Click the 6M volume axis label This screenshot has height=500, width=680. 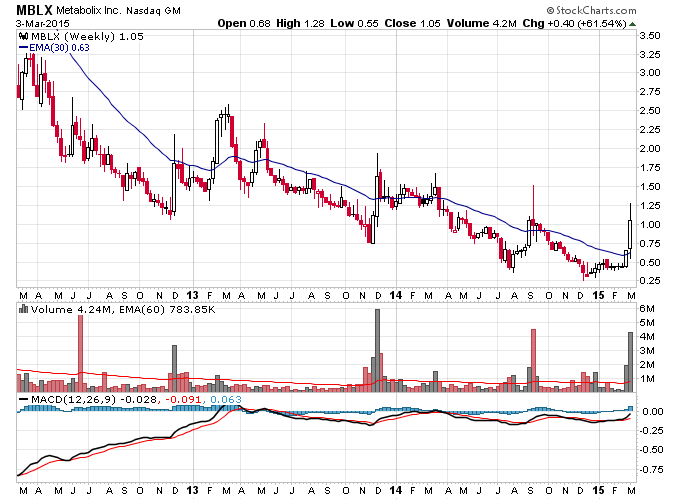pos(647,309)
